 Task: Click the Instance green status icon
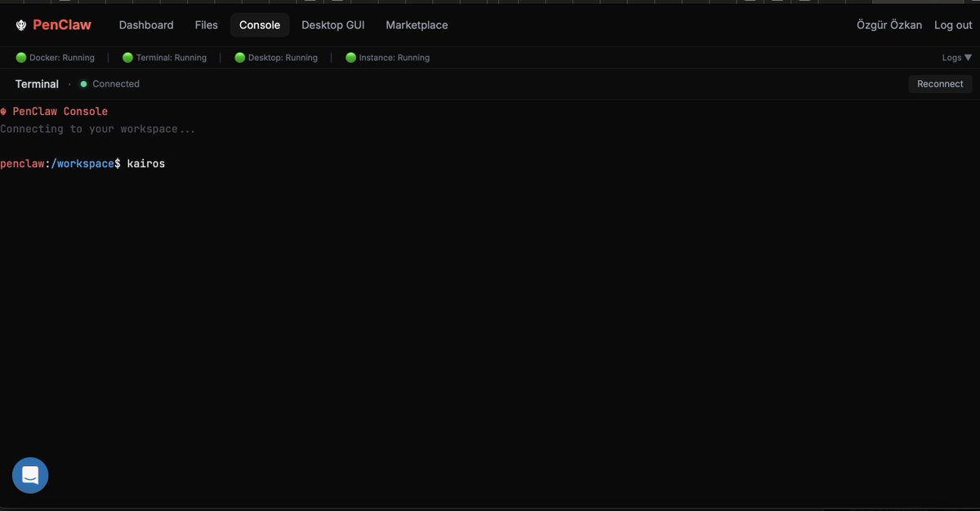tap(351, 58)
